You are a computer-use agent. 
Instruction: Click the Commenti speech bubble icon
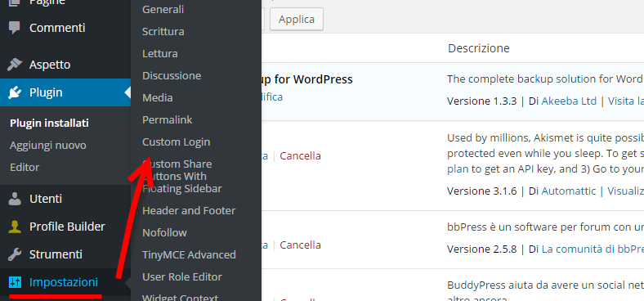click(15, 28)
